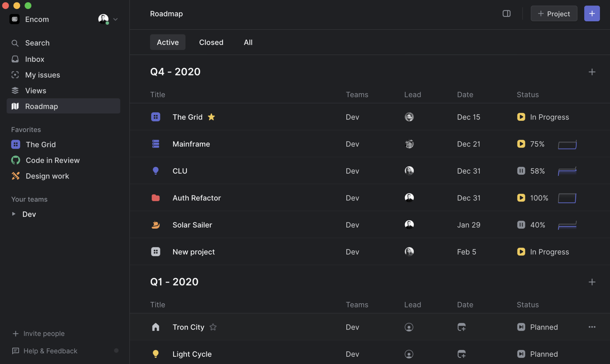
Task: Click The Grid project icon in table
Action: click(x=155, y=117)
